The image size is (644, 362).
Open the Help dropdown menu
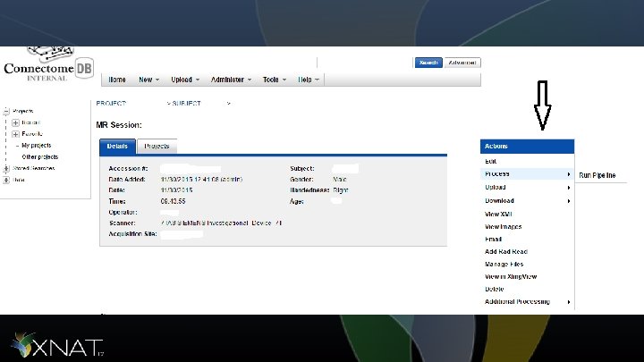coord(309,80)
